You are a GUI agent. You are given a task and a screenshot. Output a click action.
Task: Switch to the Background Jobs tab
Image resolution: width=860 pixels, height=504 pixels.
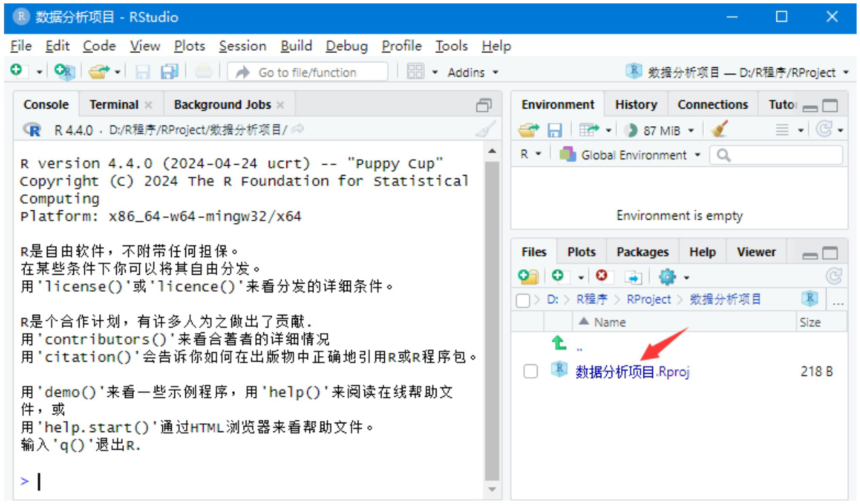click(x=222, y=104)
